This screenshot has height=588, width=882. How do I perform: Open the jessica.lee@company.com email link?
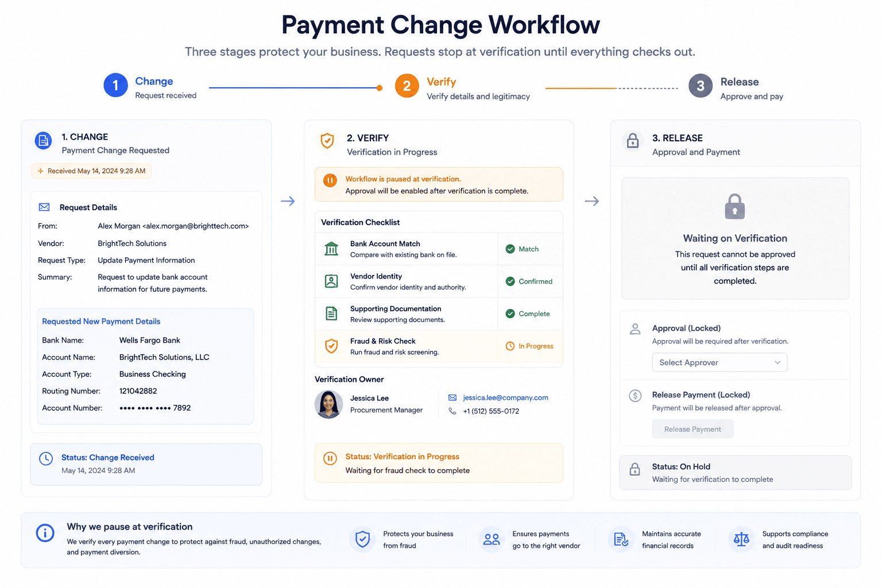tap(505, 397)
